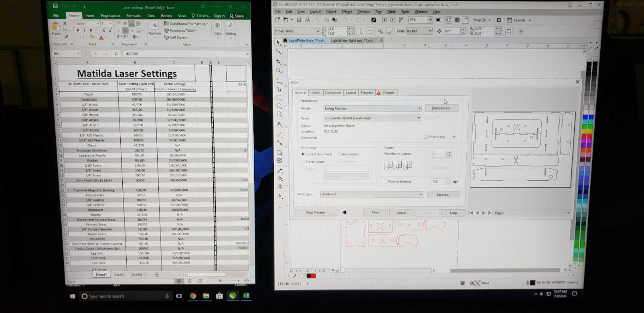Click the Publish to PDF icon
Viewport: 644px width, 313px height.
click(401, 20)
